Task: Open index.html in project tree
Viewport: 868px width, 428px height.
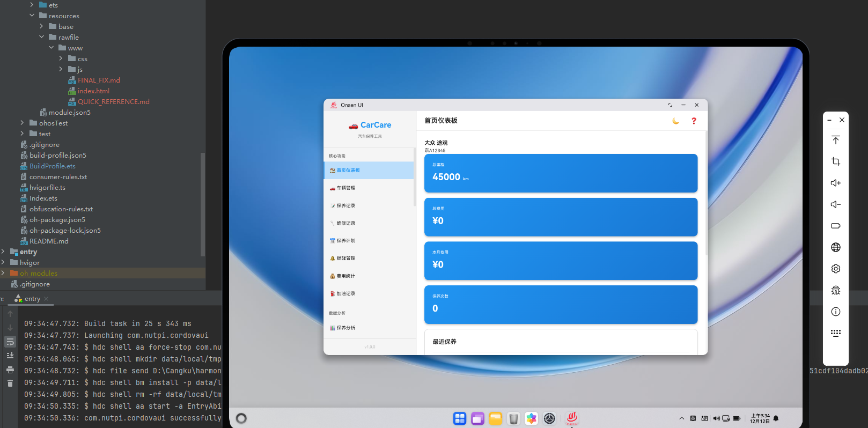Action: point(93,91)
